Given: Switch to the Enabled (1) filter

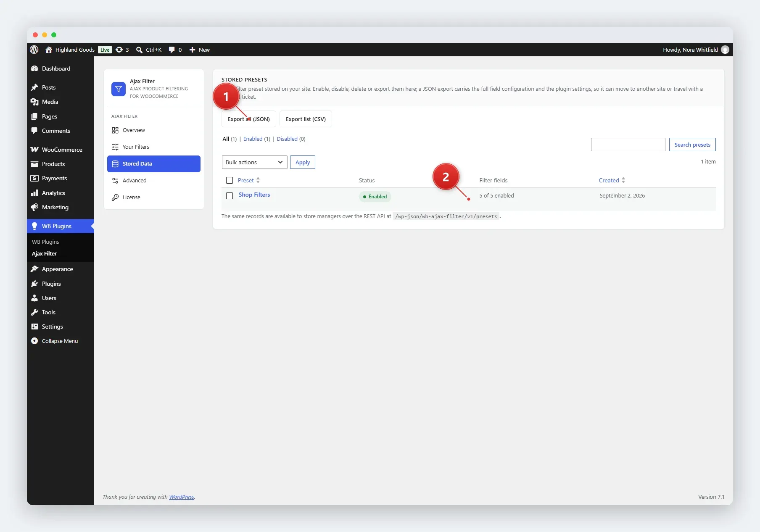Looking at the screenshot, I should coord(257,139).
